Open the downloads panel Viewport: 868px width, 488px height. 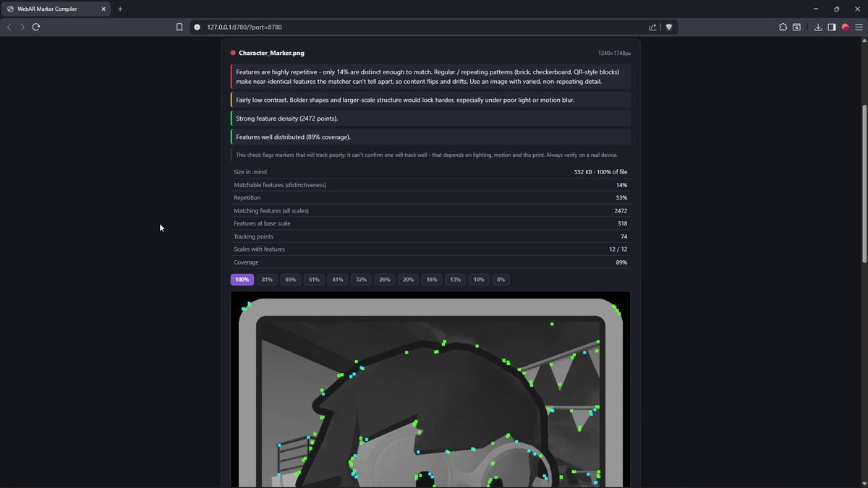pyautogui.click(x=818, y=27)
